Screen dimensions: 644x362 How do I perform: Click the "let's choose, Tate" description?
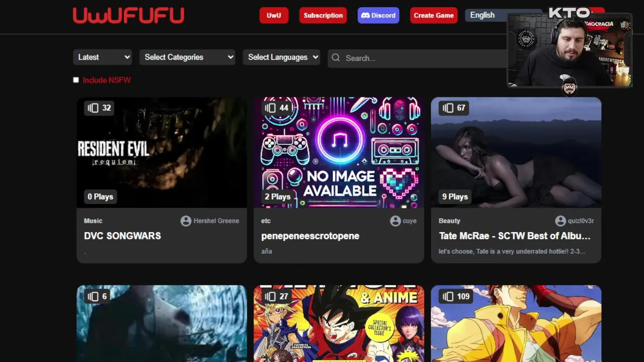click(512, 251)
